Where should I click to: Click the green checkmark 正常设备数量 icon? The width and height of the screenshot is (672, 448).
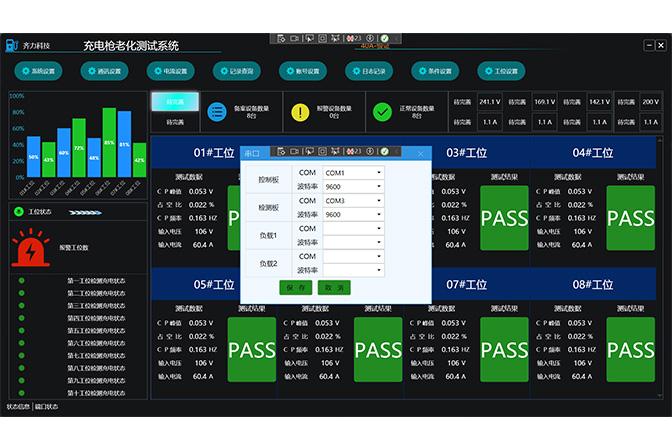click(382, 112)
